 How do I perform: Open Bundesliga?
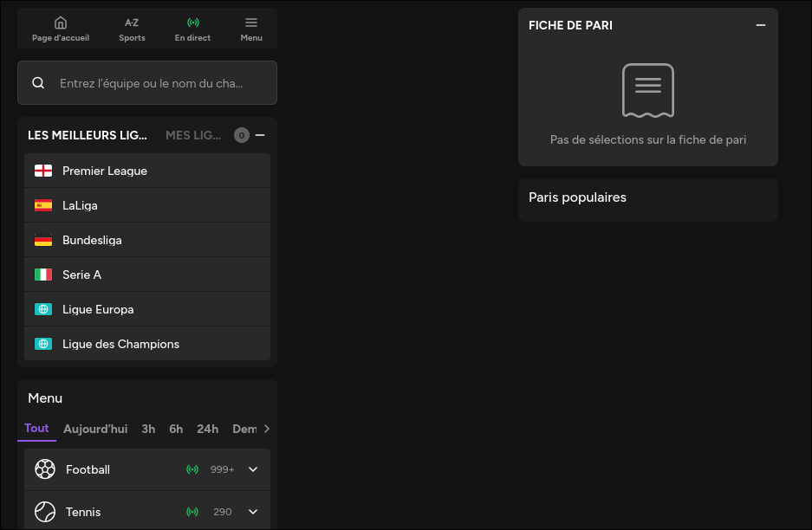pyautogui.click(x=147, y=240)
